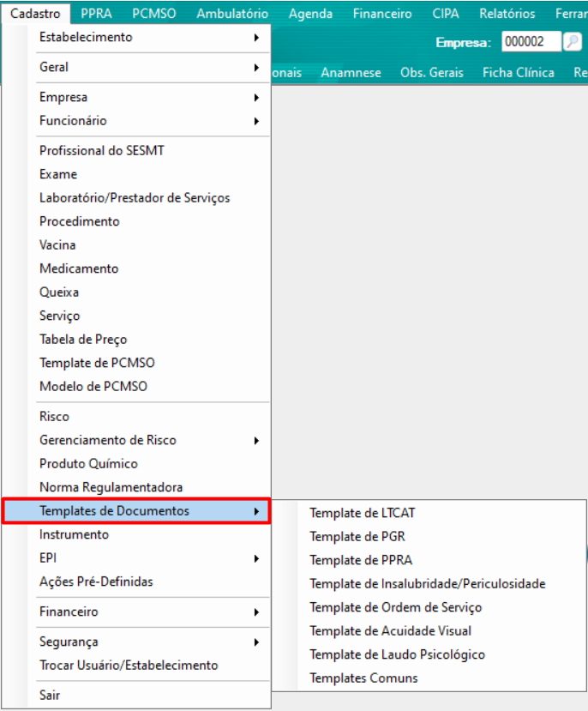Switch to the Anamnese tab

351,73
